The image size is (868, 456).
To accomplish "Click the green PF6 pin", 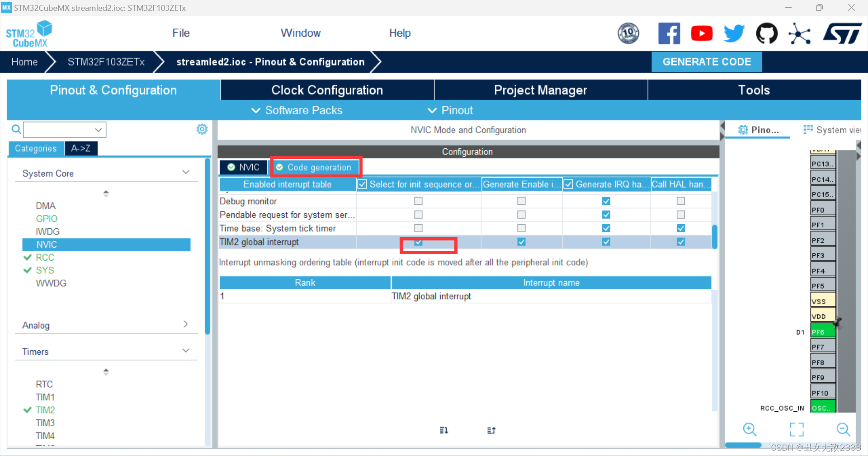I will point(823,331).
